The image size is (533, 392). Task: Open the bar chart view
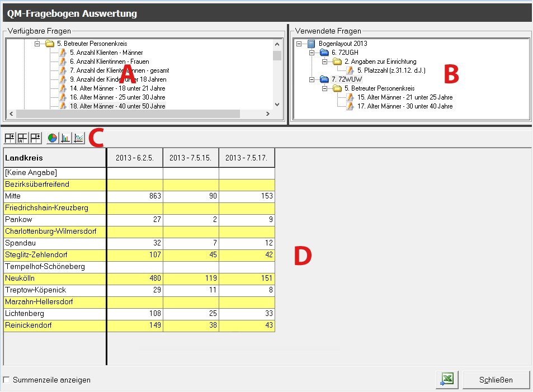[x=65, y=138]
